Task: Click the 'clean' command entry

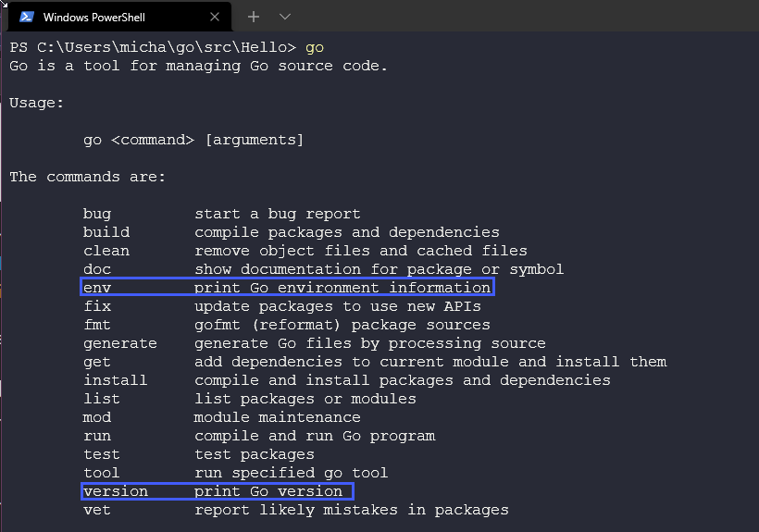Action: click(x=106, y=251)
